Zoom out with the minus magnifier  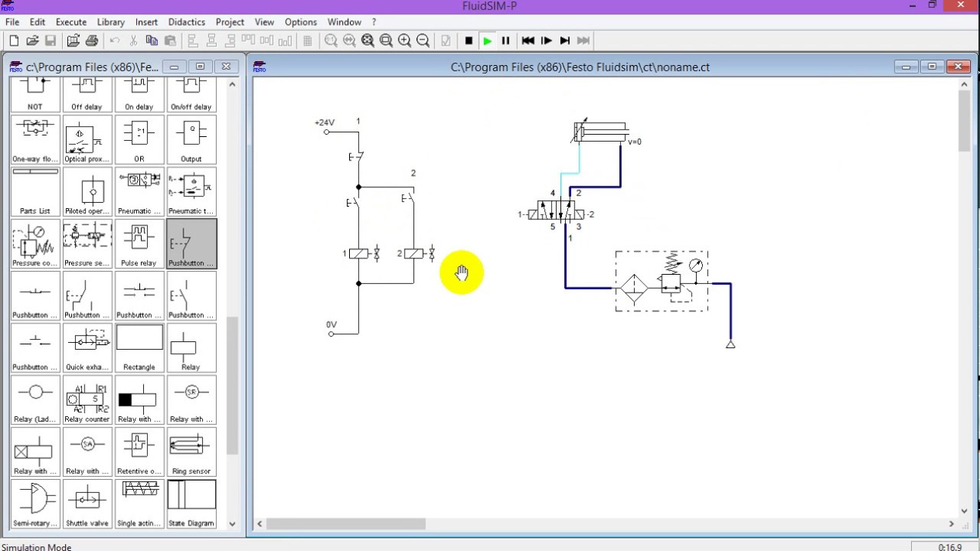coord(423,41)
